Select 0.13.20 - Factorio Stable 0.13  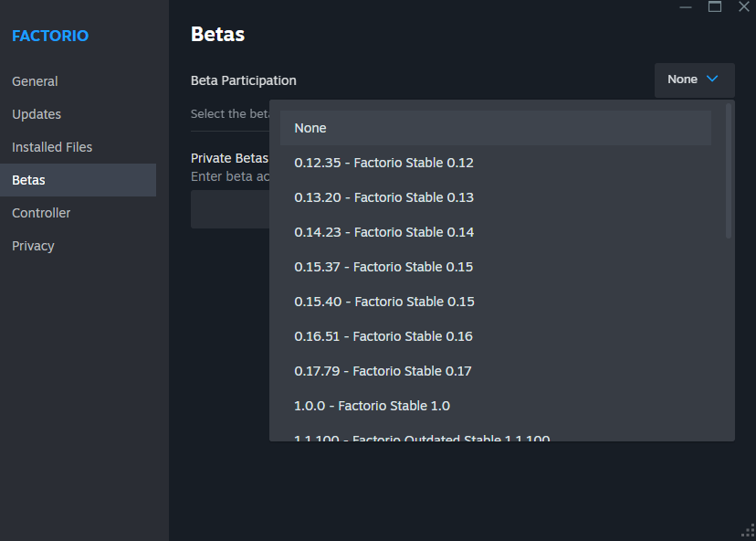(496, 197)
